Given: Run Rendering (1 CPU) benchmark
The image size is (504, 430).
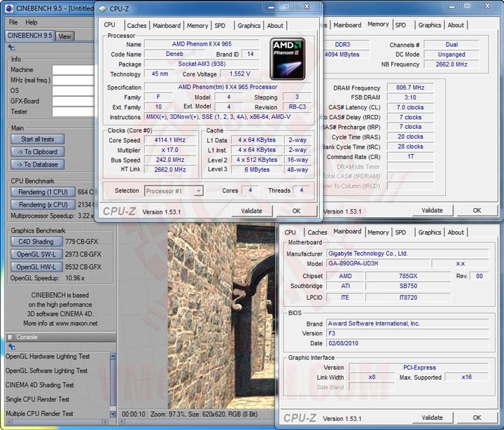Looking at the screenshot, I should pos(43,192).
